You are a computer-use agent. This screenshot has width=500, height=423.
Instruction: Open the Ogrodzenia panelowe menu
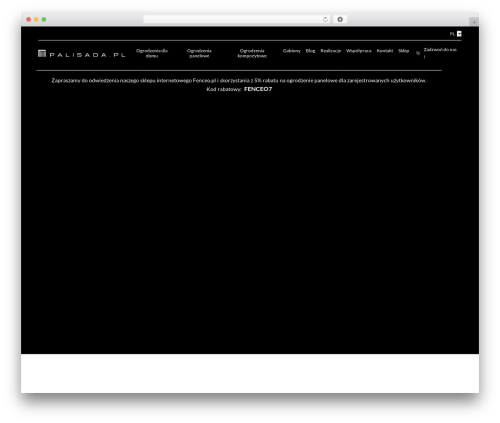[199, 53]
